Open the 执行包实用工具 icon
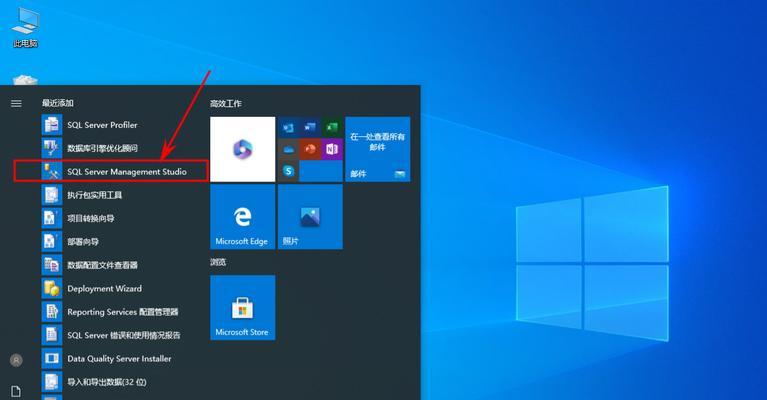Viewport: 767px width, 400px height. (x=52, y=195)
